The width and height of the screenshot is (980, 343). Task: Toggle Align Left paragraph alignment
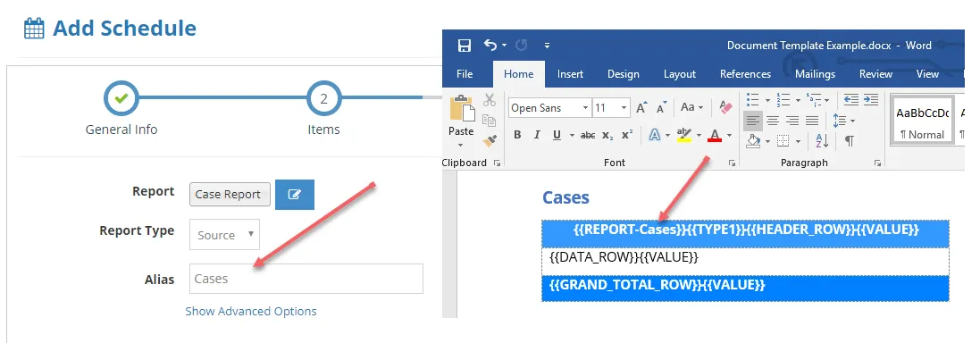point(753,121)
